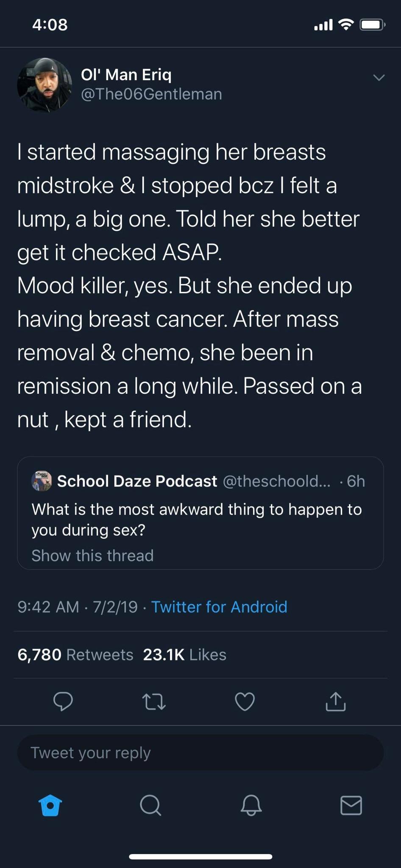The width and height of the screenshot is (401, 868).
Task: View the 6,780 Retweets list
Action: (x=75, y=654)
